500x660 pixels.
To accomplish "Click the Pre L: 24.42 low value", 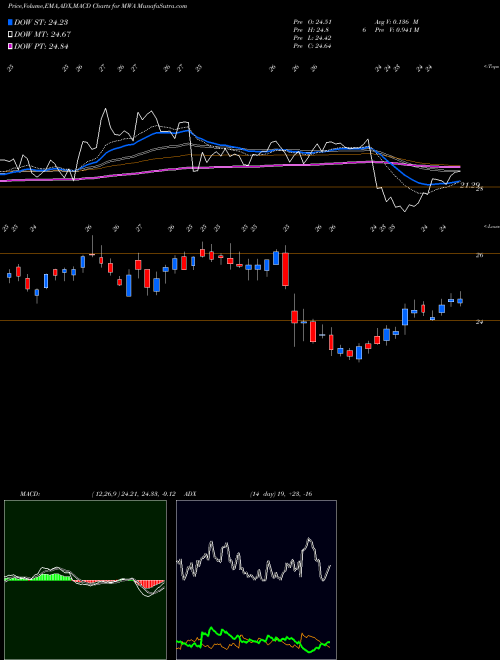I will 312,38.
